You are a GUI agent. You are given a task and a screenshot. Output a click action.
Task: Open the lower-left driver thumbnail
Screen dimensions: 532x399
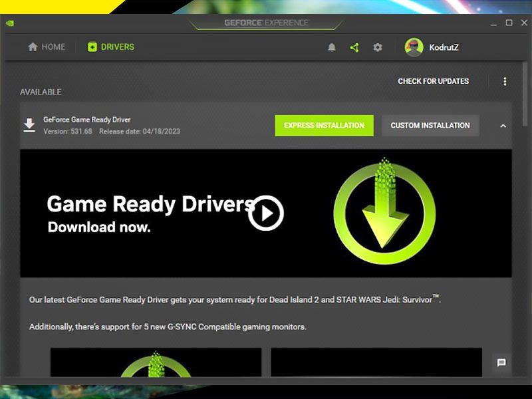(x=156, y=362)
